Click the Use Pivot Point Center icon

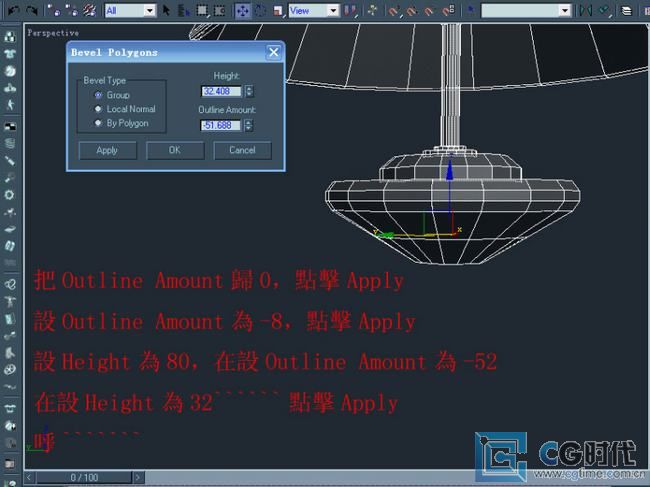point(351,10)
